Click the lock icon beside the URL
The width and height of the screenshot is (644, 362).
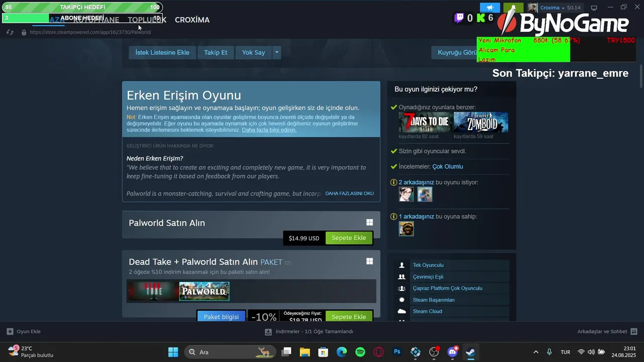click(x=24, y=32)
